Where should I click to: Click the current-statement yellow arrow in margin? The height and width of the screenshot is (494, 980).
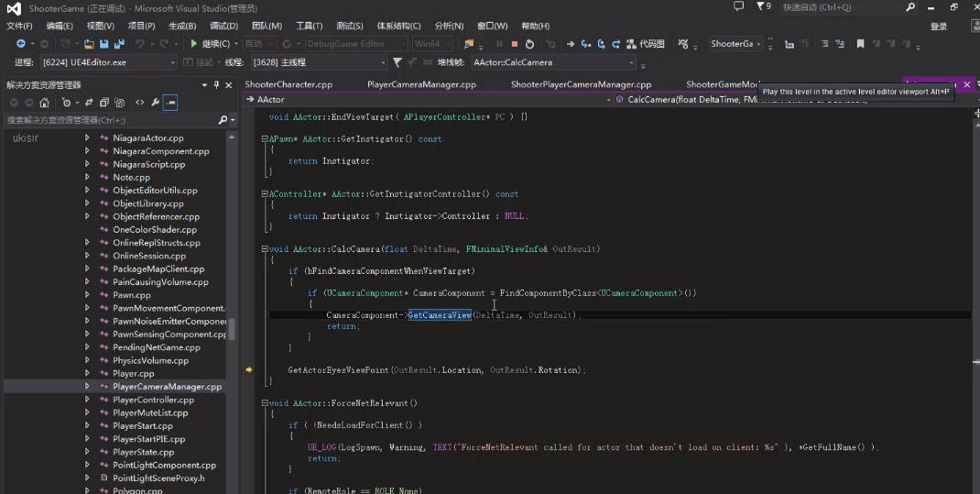tap(249, 370)
